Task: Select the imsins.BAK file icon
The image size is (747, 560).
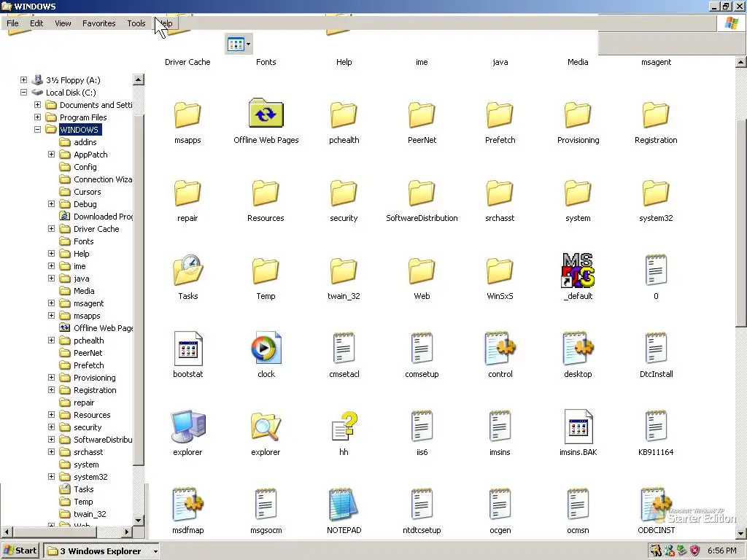Action: [x=578, y=426]
